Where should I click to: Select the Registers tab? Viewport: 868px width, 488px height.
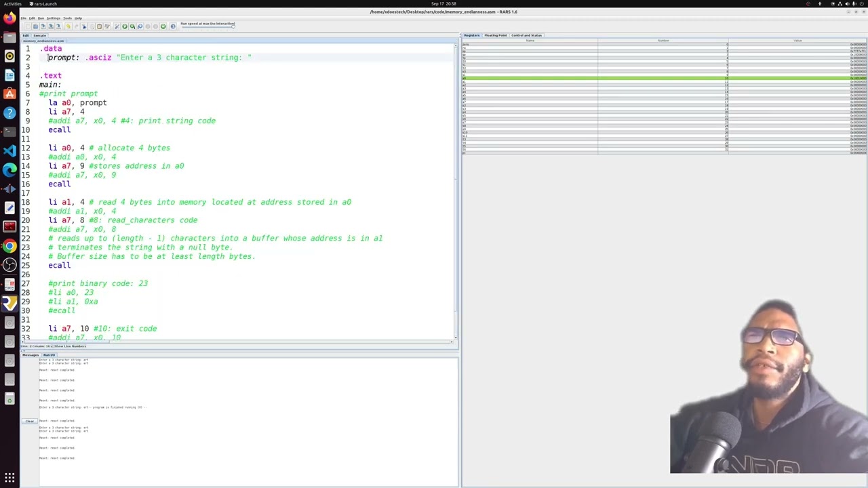coord(471,35)
